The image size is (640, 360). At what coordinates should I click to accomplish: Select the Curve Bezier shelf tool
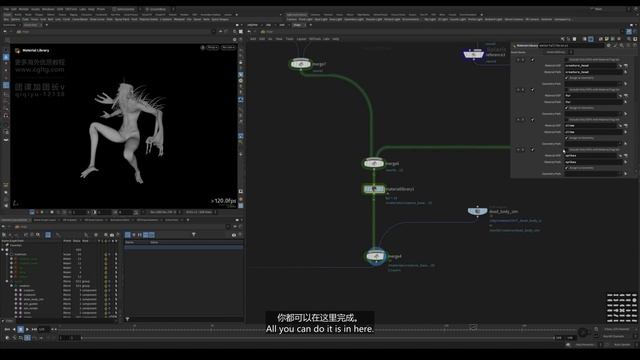[x=80, y=19]
